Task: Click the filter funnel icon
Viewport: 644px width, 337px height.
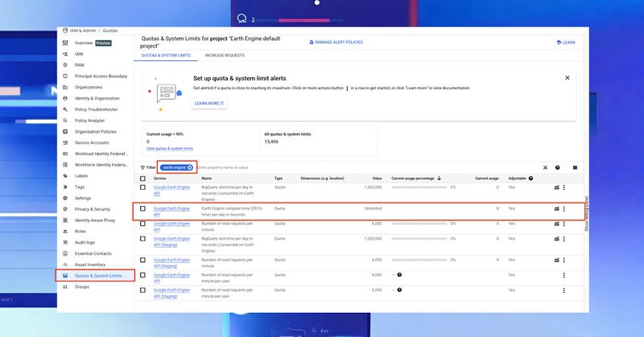Action: click(142, 167)
